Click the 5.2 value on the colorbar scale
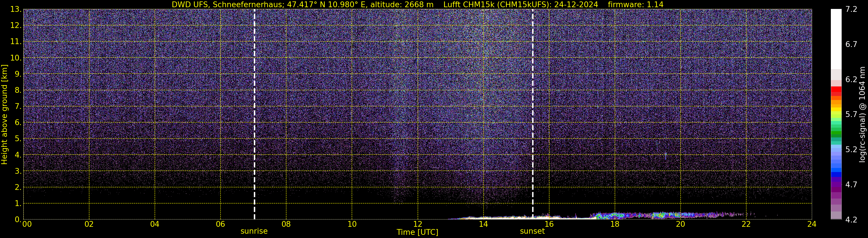868x238 pixels. [851, 149]
